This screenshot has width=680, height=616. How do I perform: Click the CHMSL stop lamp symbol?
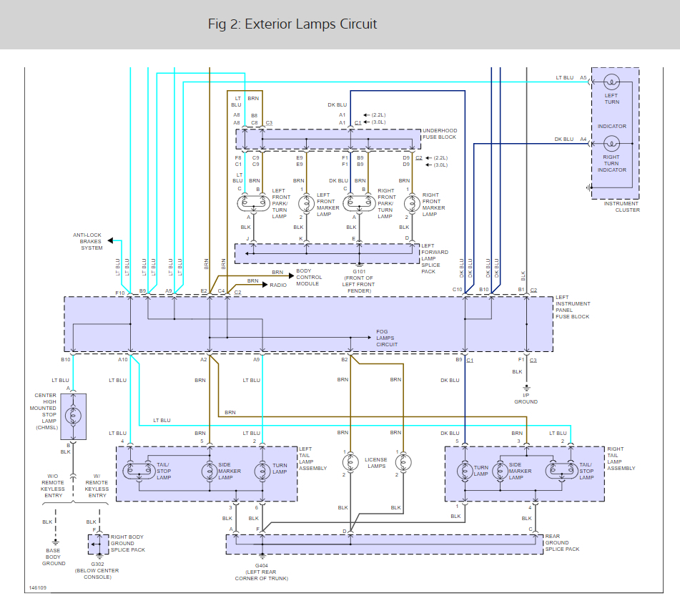pyautogui.click(x=73, y=416)
